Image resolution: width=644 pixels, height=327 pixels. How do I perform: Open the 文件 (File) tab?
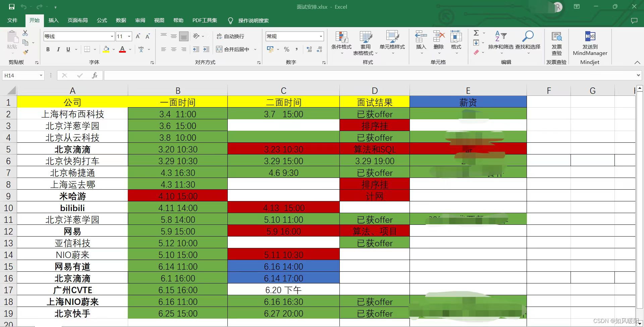click(x=12, y=20)
